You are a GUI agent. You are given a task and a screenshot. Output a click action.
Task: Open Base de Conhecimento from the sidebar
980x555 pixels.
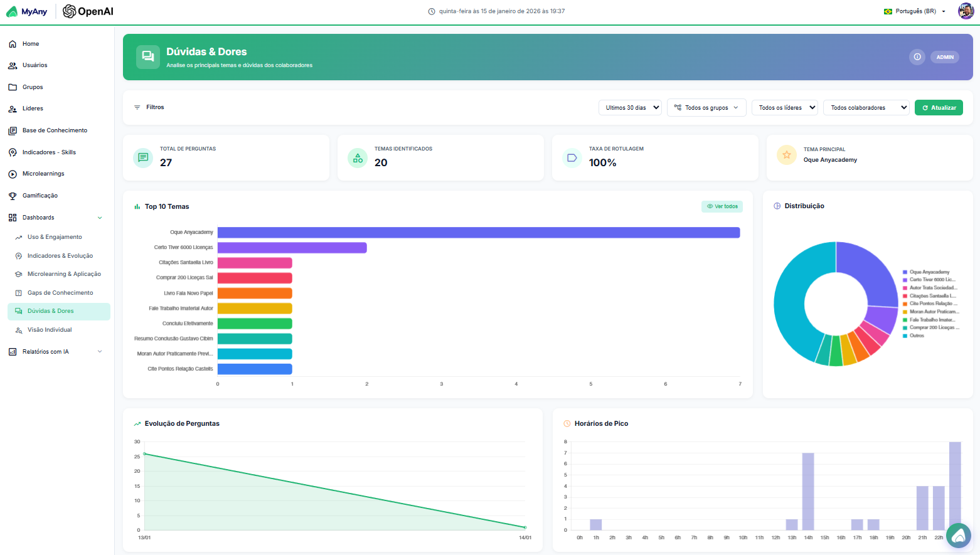coord(11,130)
